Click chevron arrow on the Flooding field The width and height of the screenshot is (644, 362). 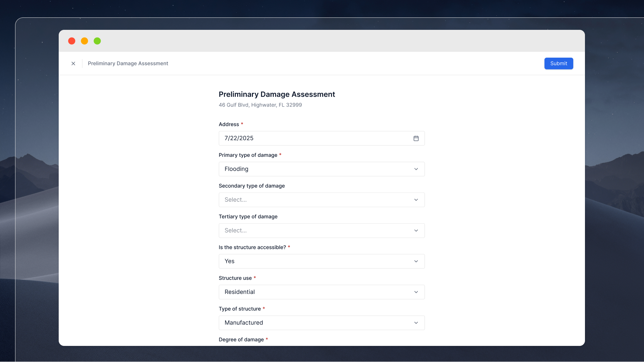[416, 169]
